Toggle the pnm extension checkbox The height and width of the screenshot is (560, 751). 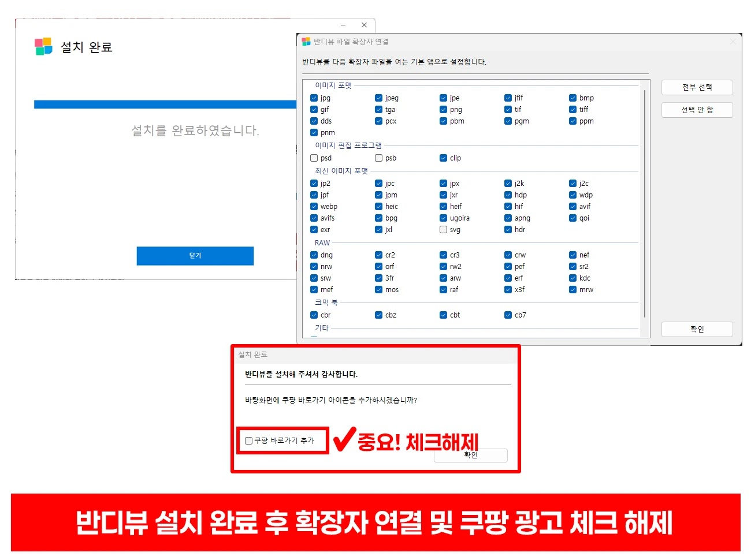(x=314, y=133)
